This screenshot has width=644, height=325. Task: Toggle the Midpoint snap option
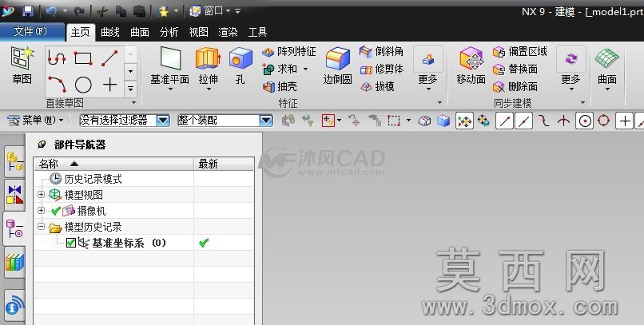pos(523,121)
